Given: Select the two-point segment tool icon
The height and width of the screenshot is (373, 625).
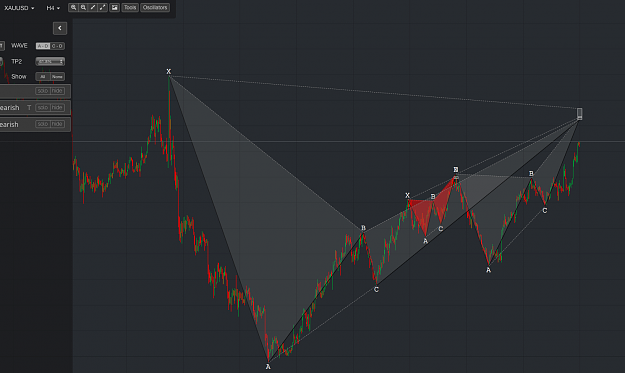Looking at the screenshot, I should pyautogui.click(x=102, y=8).
